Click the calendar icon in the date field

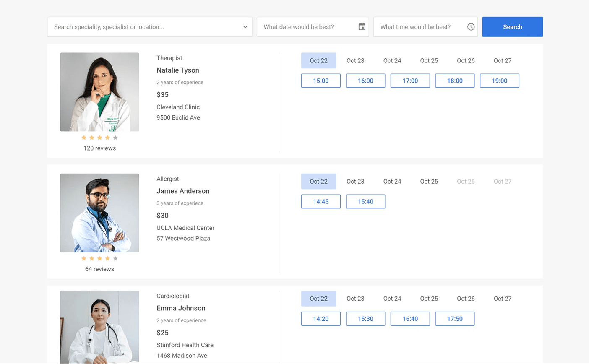(x=362, y=27)
